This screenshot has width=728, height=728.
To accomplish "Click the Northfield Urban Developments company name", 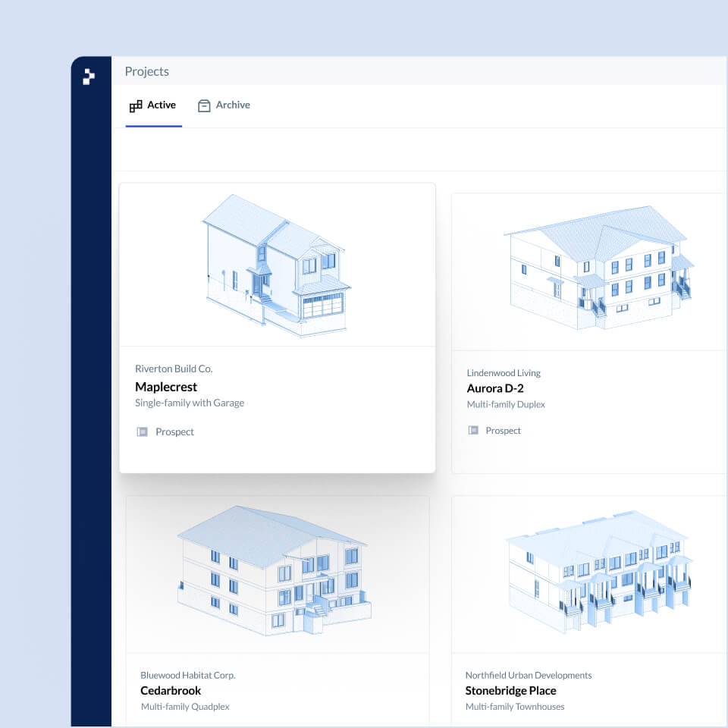I will 529,675.
